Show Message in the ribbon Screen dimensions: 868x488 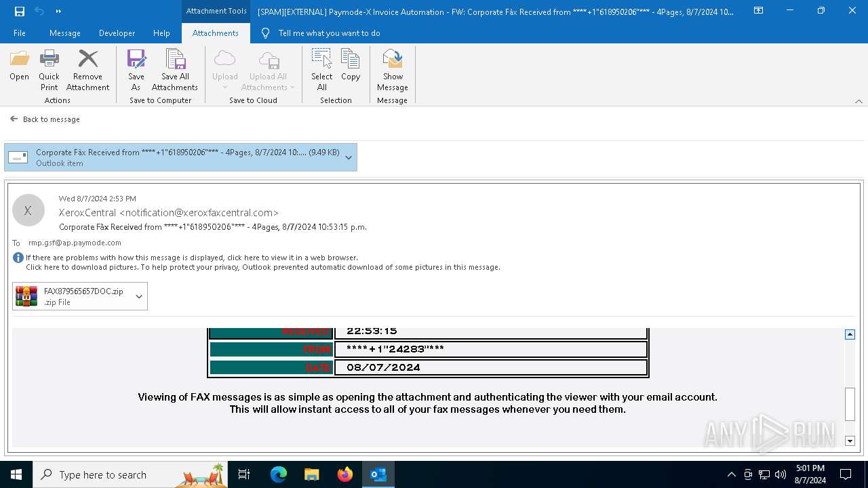coord(393,70)
